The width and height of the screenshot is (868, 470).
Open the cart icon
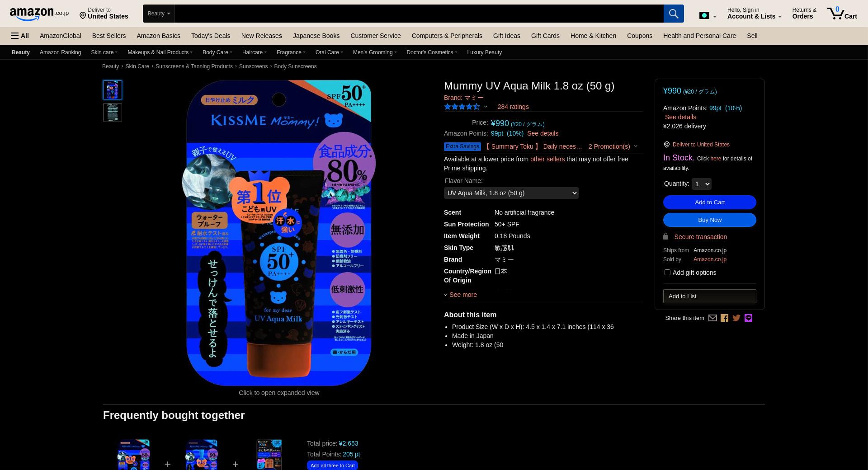(x=842, y=13)
